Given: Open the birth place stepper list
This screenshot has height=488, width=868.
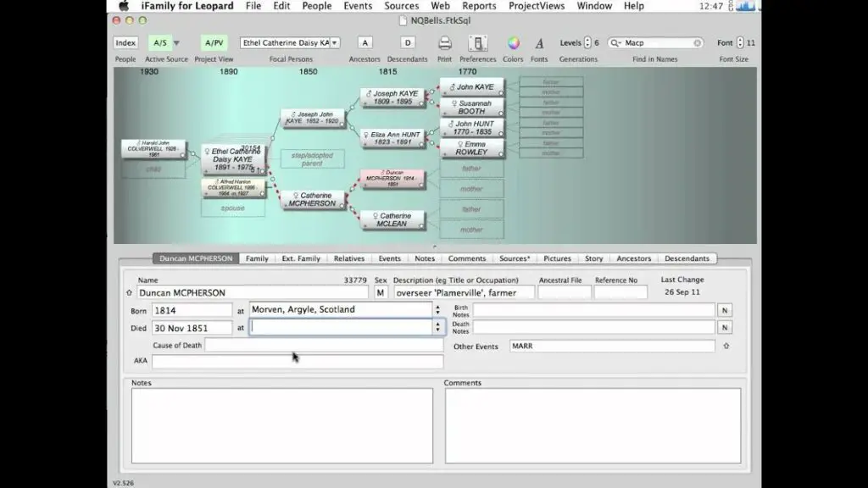Looking at the screenshot, I should pyautogui.click(x=438, y=310).
